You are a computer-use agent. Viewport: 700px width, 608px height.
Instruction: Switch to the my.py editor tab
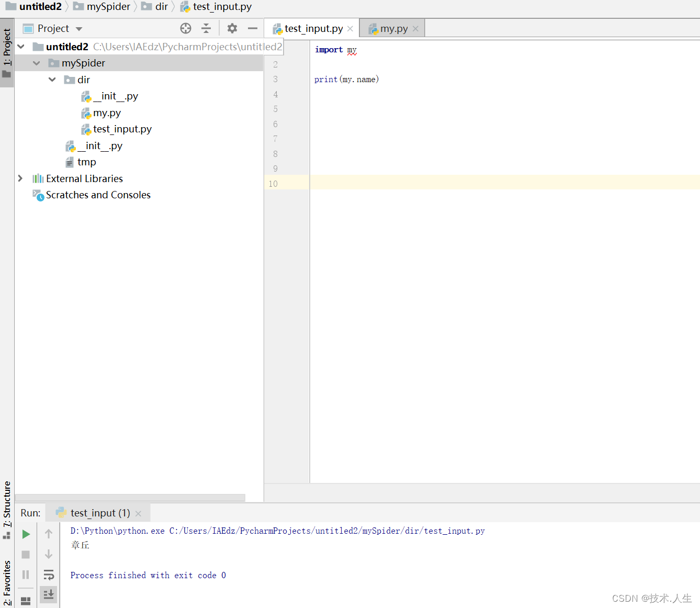[392, 28]
